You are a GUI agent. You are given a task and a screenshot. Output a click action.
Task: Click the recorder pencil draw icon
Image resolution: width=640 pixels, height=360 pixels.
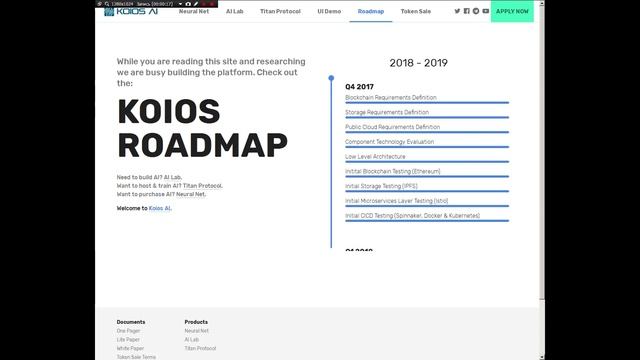196,4
